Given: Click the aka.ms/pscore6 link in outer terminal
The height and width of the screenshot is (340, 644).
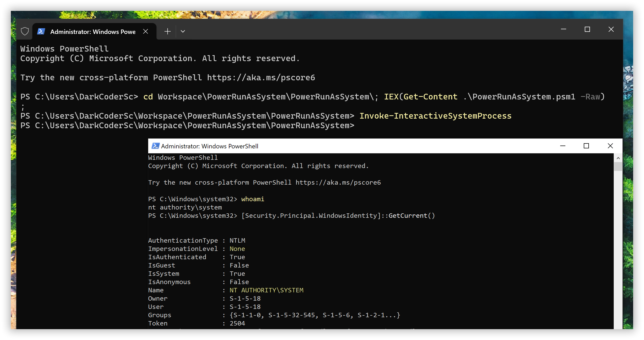Looking at the screenshot, I should 261,77.
